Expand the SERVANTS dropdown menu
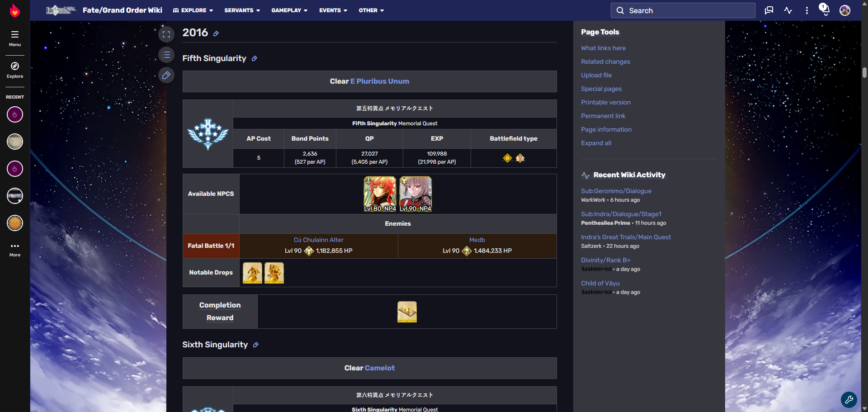 pyautogui.click(x=242, y=10)
